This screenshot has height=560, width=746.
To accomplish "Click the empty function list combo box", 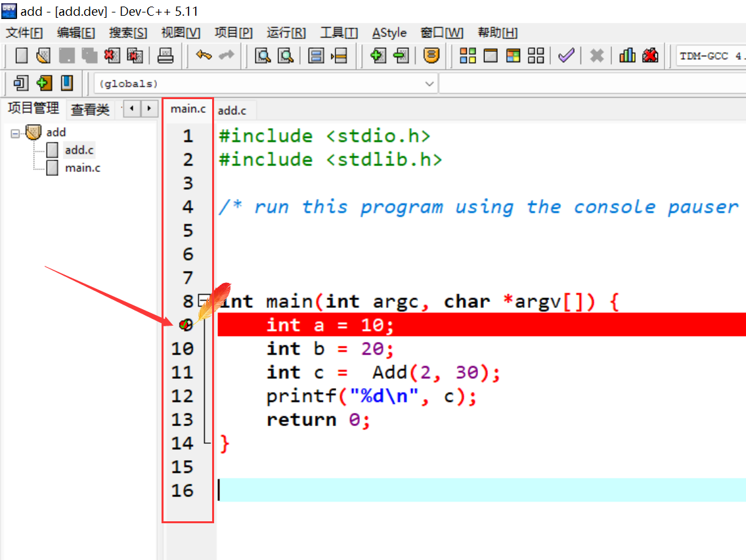I will 592,84.
